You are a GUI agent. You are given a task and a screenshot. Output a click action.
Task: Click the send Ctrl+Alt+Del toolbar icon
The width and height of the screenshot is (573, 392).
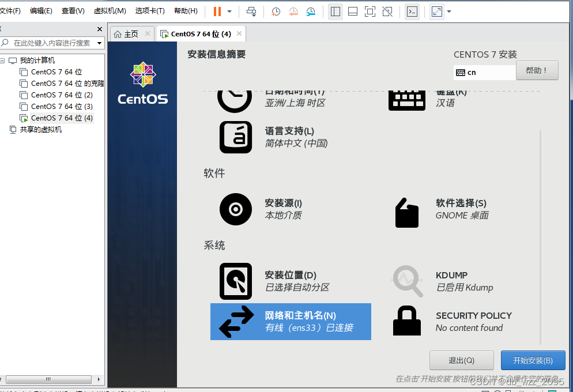(251, 12)
